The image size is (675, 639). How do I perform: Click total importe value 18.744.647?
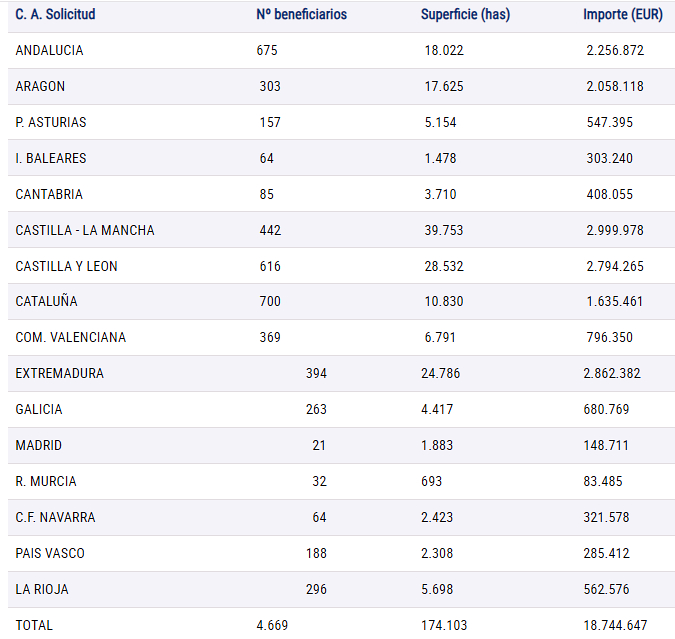(x=615, y=625)
